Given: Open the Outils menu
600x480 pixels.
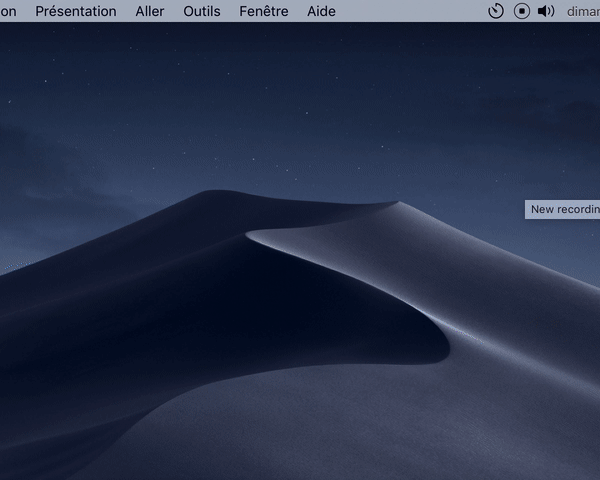Looking at the screenshot, I should pyautogui.click(x=202, y=11).
